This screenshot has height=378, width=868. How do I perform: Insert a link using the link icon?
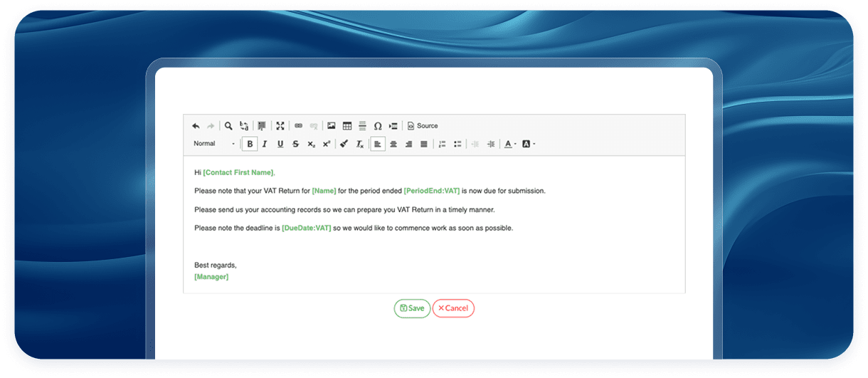tap(298, 126)
